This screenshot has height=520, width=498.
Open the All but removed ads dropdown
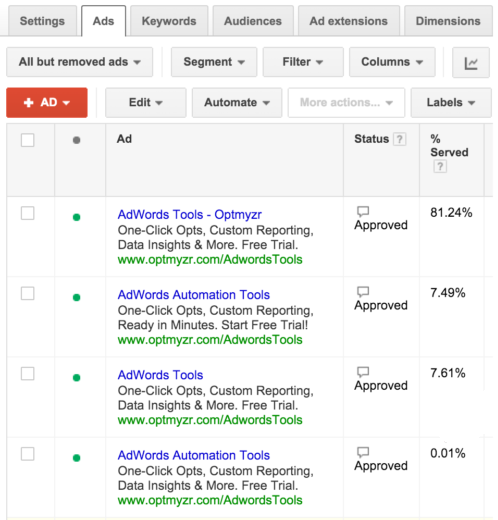coord(79,62)
